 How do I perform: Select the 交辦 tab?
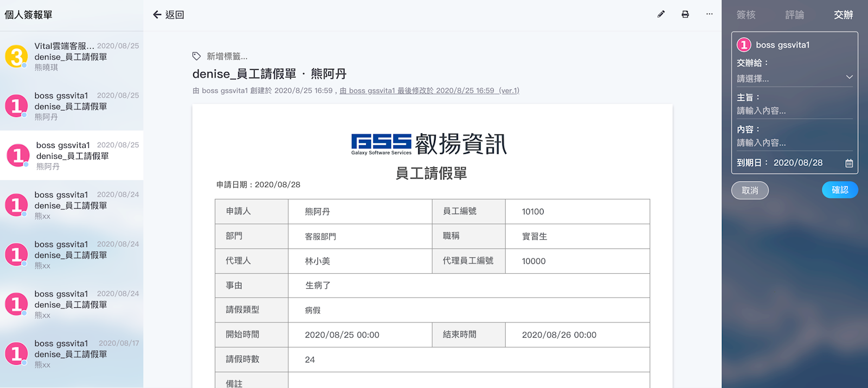[843, 15]
